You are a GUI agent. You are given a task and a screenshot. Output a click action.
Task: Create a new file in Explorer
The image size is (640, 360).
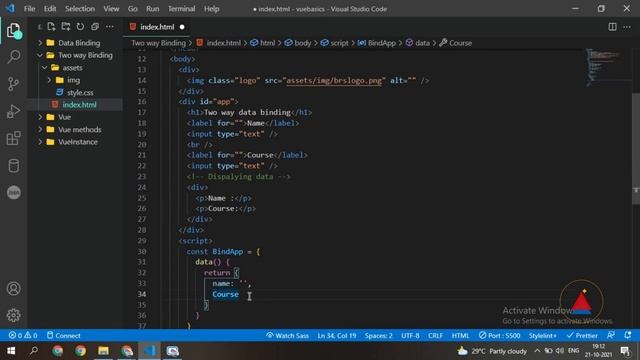[x=51, y=27]
